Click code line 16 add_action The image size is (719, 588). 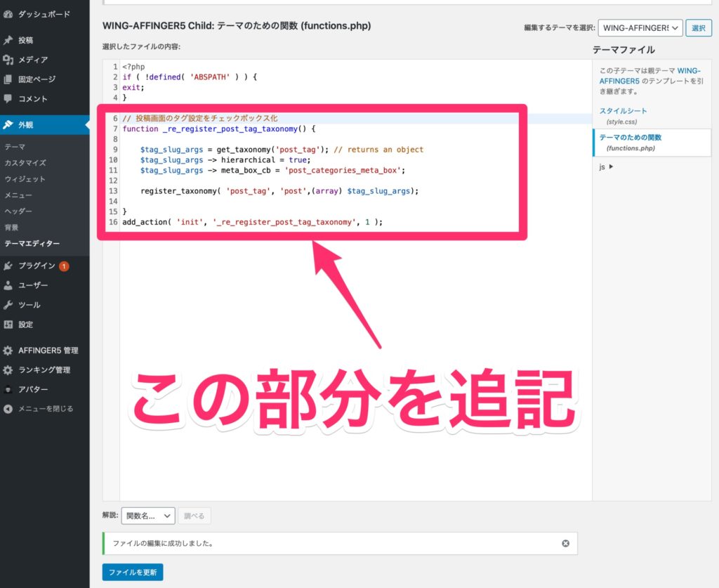[252, 222]
